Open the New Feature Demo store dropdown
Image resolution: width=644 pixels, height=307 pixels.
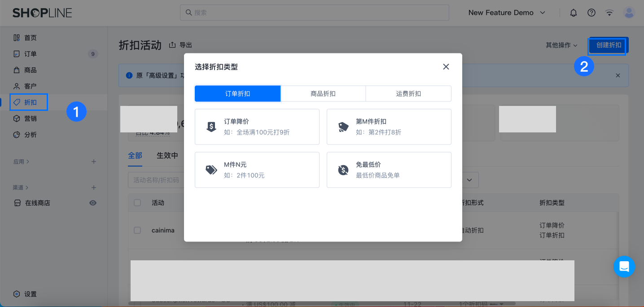(x=507, y=13)
